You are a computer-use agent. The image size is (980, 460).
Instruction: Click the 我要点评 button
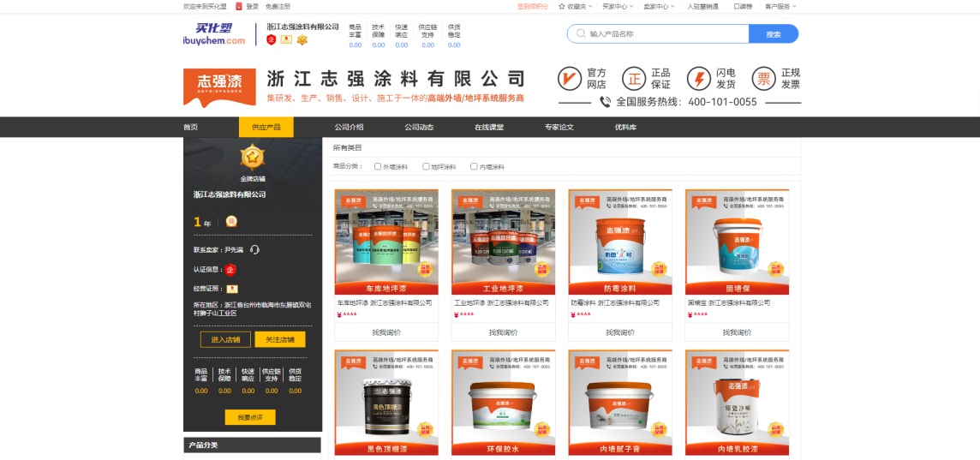tap(250, 417)
